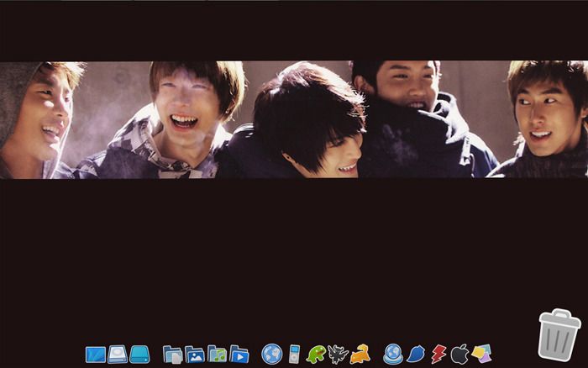Viewport: 588px width, 368px height.
Task: Open the teal external drive icon
Action: (x=139, y=355)
